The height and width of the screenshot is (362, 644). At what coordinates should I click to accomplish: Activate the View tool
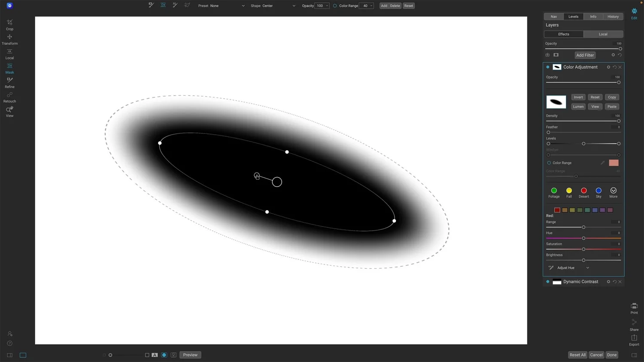point(9,112)
